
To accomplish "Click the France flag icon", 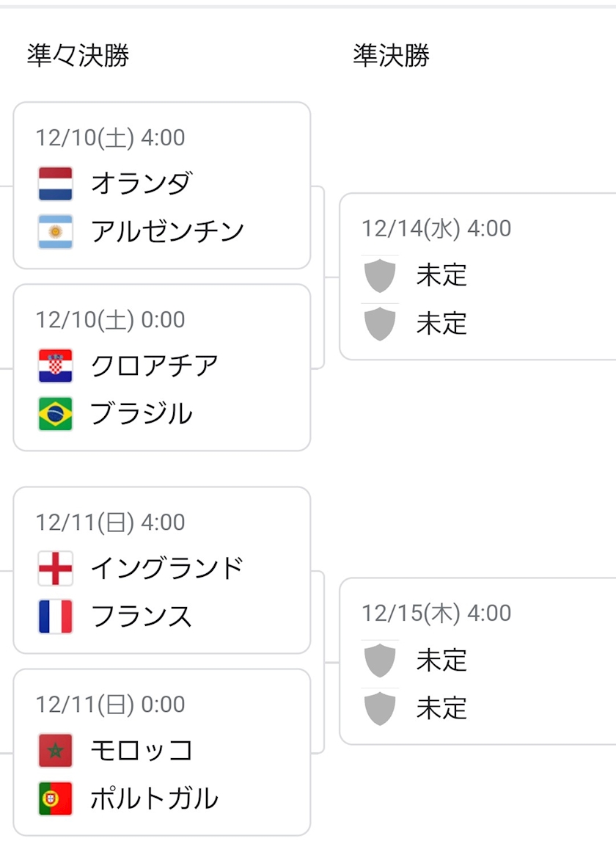I will [x=55, y=616].
